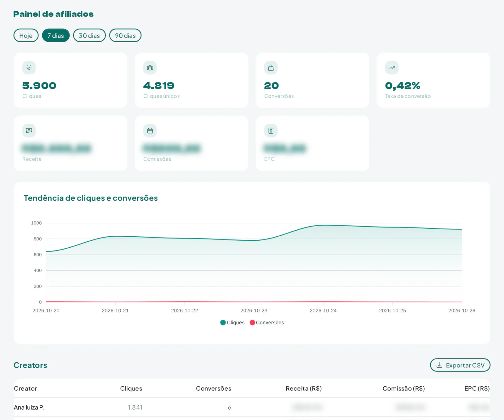This screenshot has height=420, width=504.
Task: Click the Receita (R$) column header
Action: click(304, 388)
